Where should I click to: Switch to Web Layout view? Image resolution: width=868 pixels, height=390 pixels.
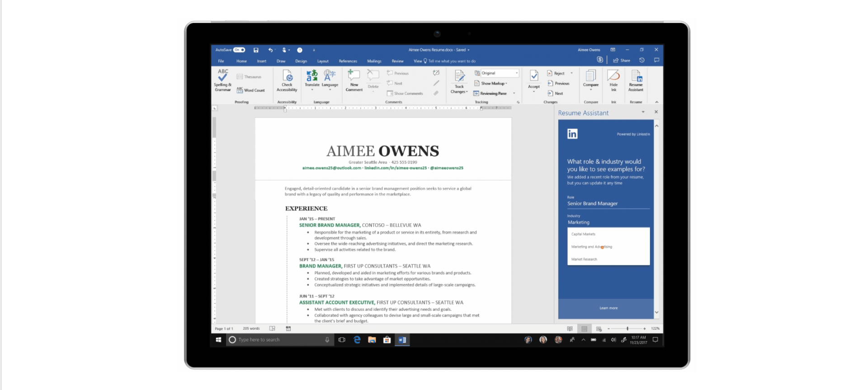(x=599, y=329)
